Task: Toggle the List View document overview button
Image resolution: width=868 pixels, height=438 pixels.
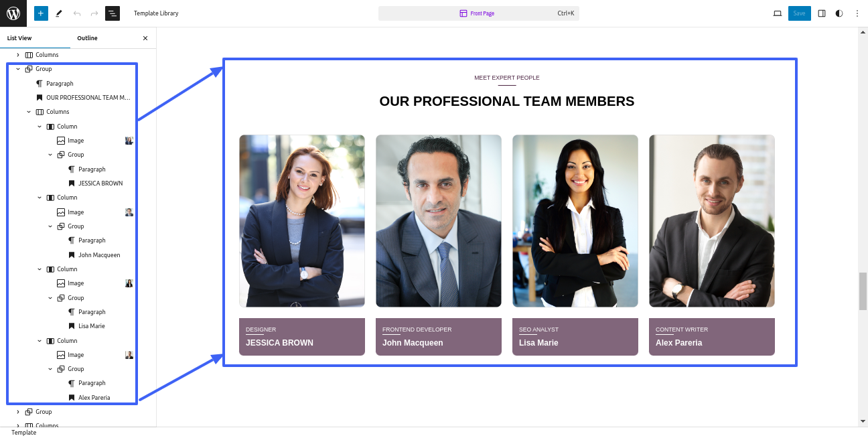Action: pyautogui.click(x=113, y=13)
